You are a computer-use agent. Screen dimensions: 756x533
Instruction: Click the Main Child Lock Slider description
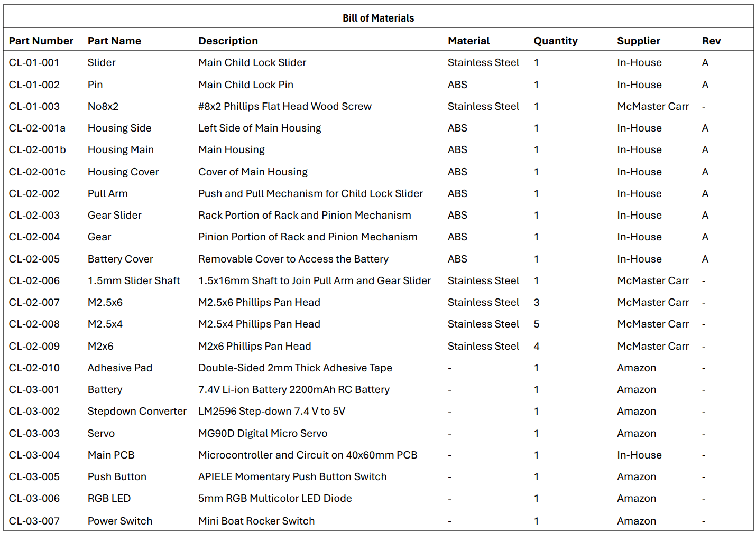252,62
